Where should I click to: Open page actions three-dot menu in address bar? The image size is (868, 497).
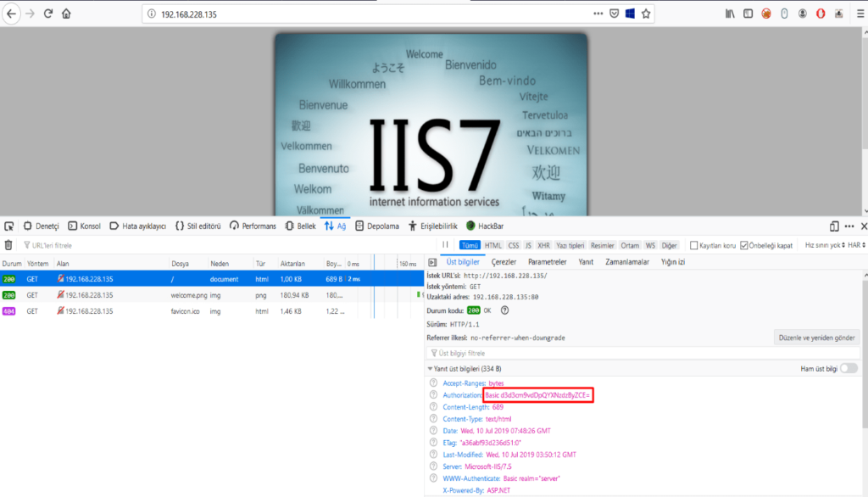click(x=598, y=14)
